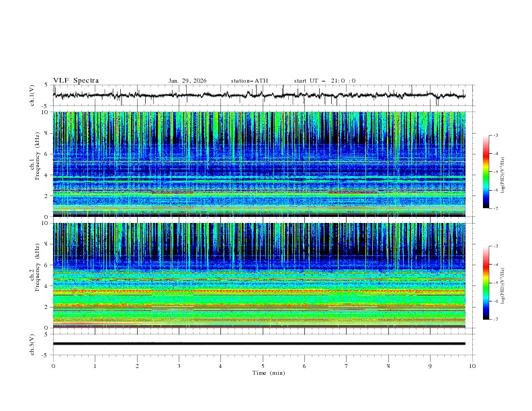
Task: Click the ch.2 PSD color scale bar
Action: pyautogui.click(x=486, y=283)
